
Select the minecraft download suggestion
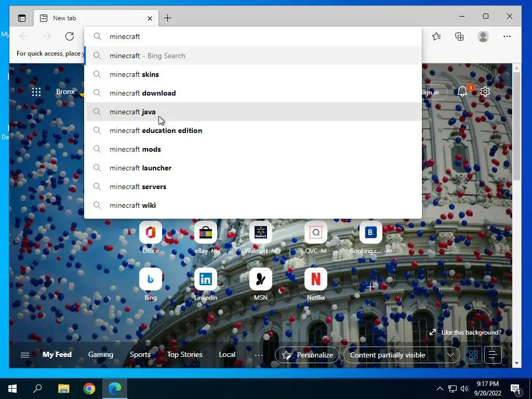pos(253,93)
